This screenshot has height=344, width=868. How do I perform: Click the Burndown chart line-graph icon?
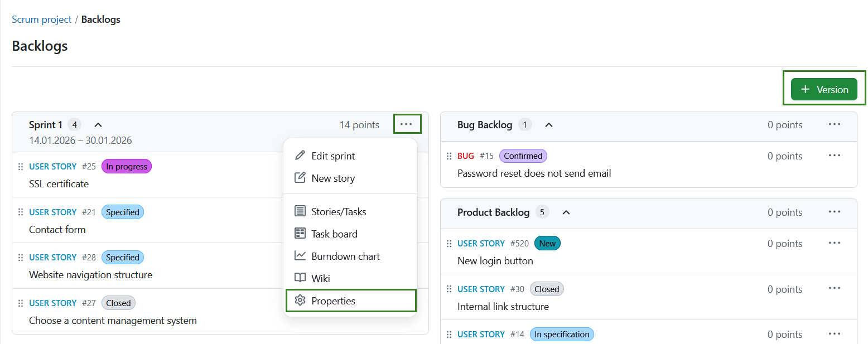300,255
